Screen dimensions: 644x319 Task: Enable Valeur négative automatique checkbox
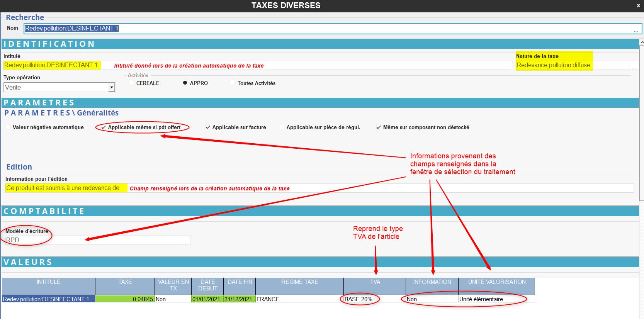(8, 127)
